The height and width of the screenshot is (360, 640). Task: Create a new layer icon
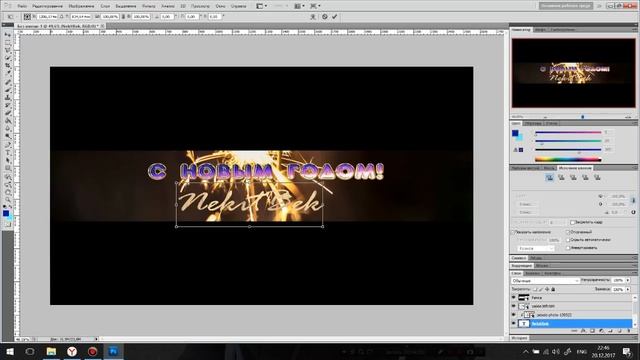tap(619, 331)
